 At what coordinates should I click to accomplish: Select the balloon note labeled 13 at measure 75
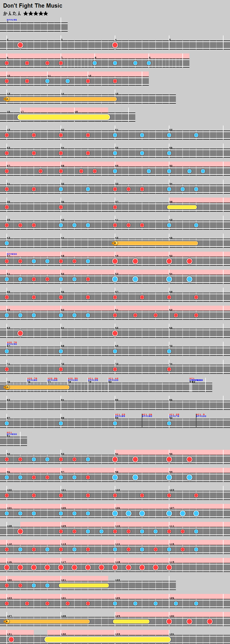(37, 387)
